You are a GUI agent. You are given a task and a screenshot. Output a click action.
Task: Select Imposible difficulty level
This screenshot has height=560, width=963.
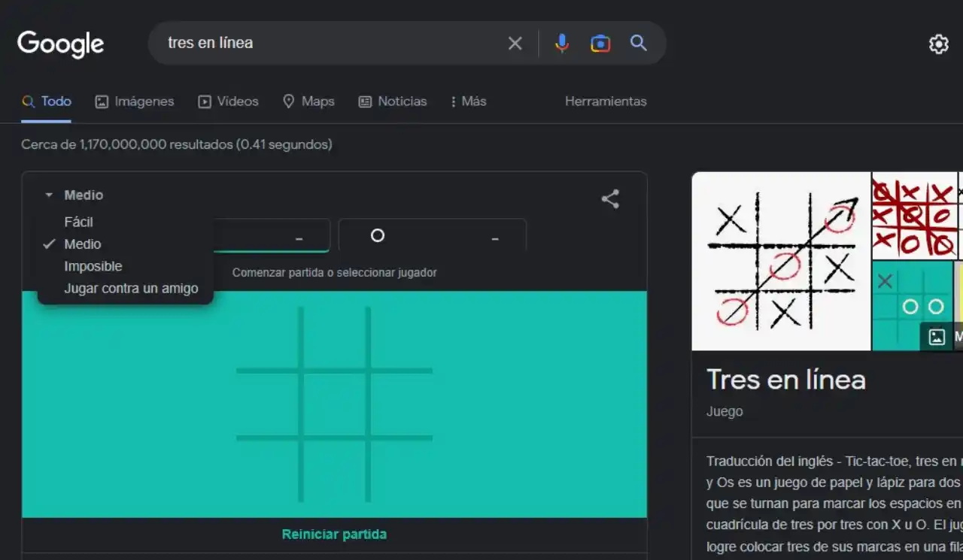(93, 266)
